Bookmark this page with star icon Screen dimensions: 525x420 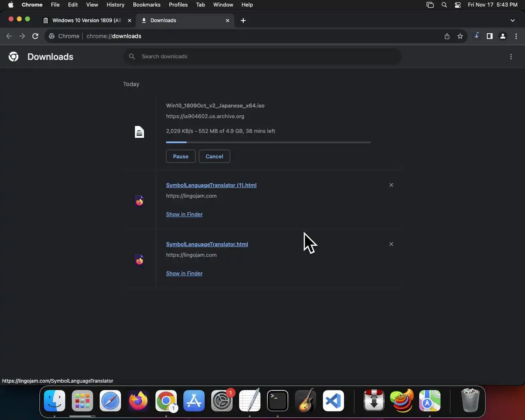click(x=460, y=36)
